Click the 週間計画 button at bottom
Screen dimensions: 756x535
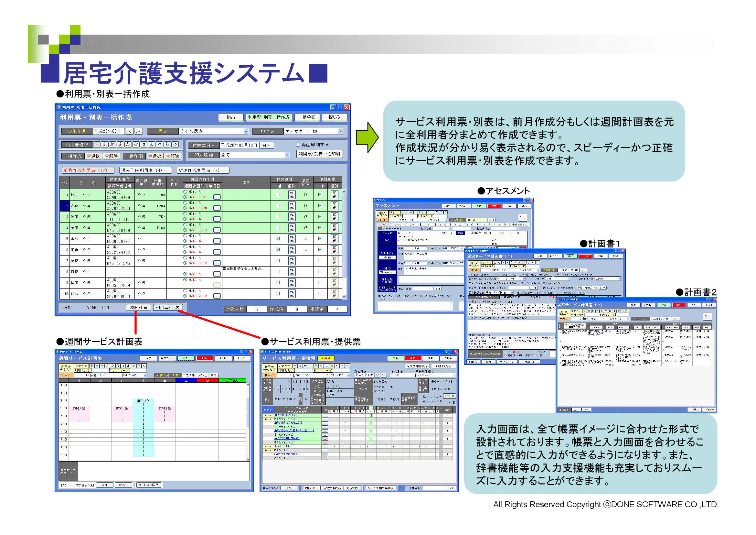tap(138, 308)
